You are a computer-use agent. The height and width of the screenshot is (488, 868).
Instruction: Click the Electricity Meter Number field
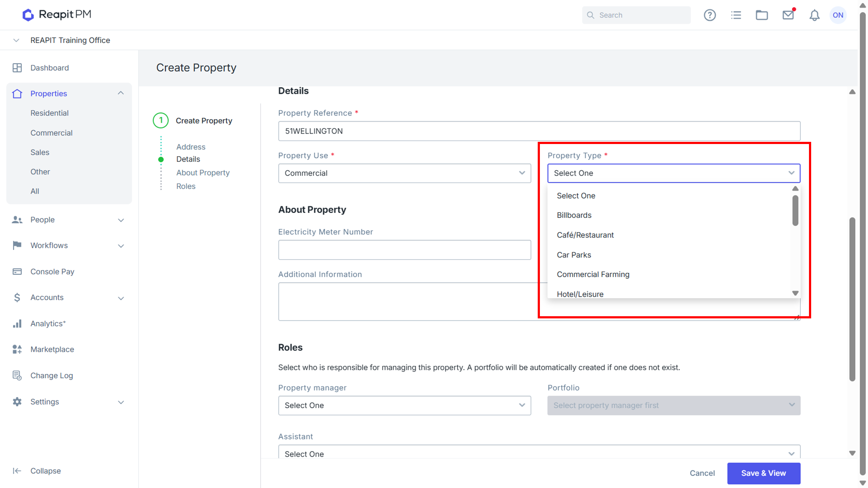pos(404,250)
